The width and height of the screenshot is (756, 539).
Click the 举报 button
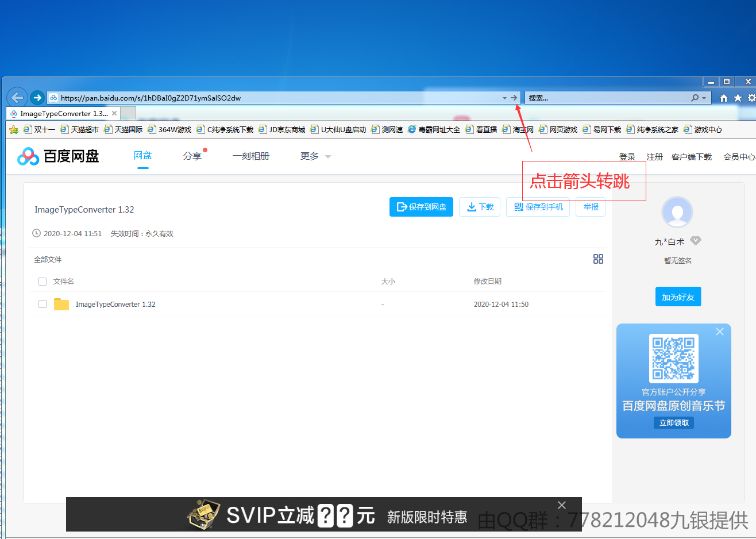coord(591,207)
